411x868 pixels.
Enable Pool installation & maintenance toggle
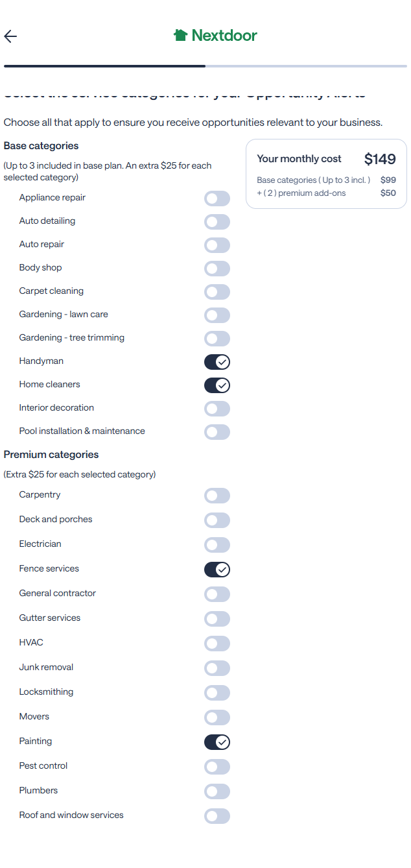point(217,432)
